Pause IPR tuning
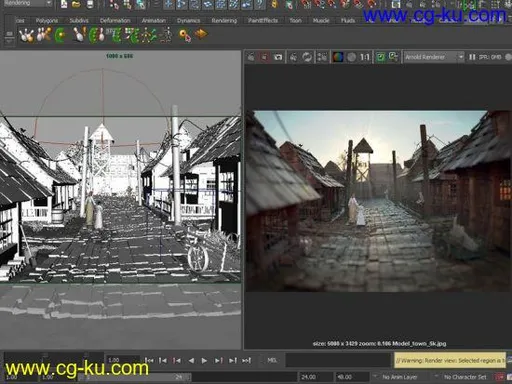 point(472,57)
